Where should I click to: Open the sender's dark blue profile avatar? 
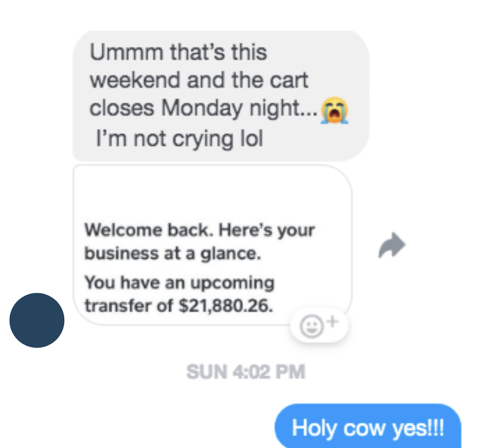click(37, 320)
